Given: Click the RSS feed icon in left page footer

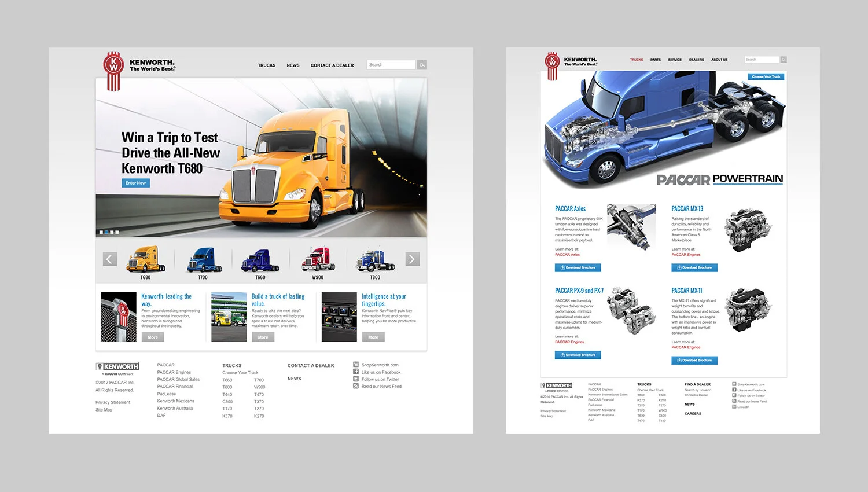Looking at the screenshot, I should pyautogui.click(x=356, y=386).
